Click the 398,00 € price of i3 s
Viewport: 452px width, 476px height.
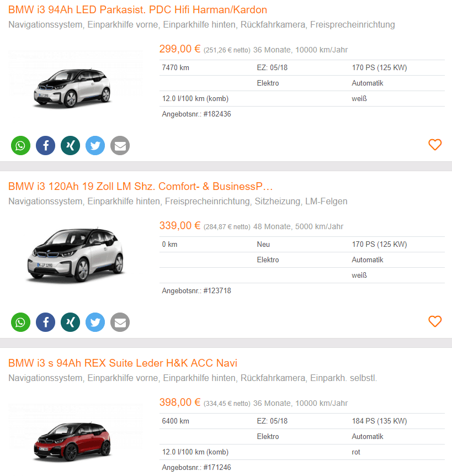180,402
